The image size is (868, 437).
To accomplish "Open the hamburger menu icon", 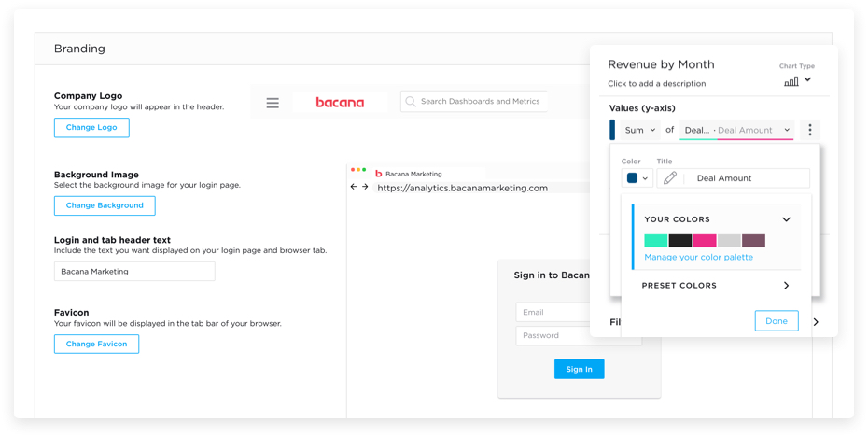I will point(273,103).
